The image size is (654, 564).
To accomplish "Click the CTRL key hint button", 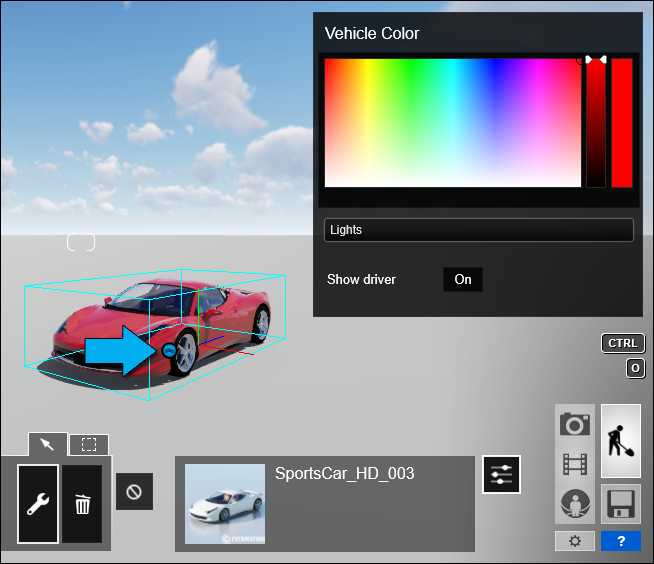I will point(623,343).
